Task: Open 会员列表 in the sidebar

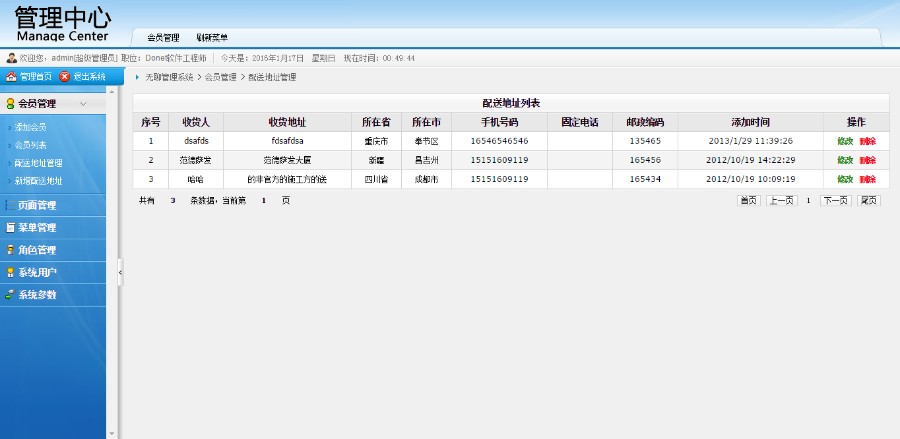Action: point(30,145)
